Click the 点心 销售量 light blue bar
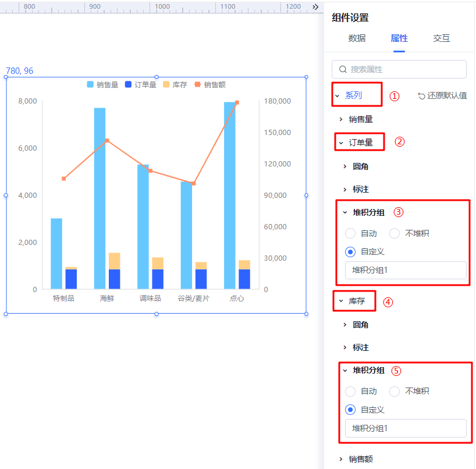Screen dimensions: 476x469 click(229, 196)
